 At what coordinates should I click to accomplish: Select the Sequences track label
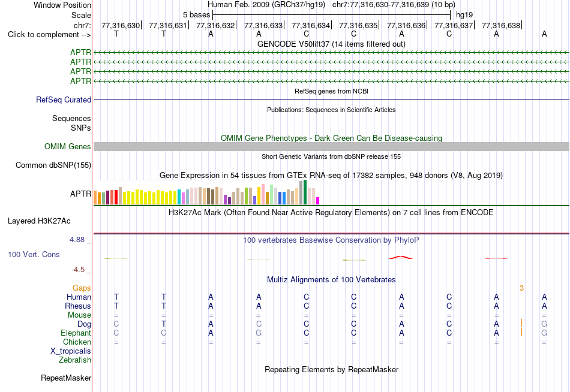[71, 119]
